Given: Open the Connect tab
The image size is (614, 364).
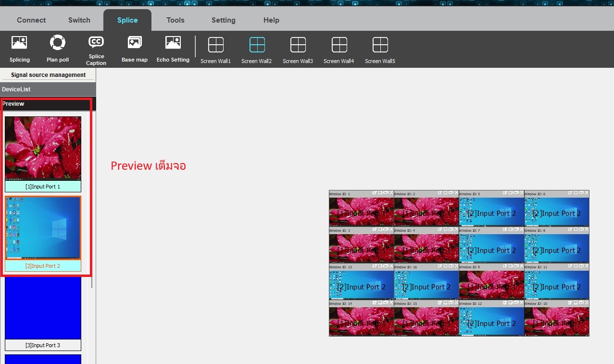Looking at the screenshot, I should coord(31,20).
